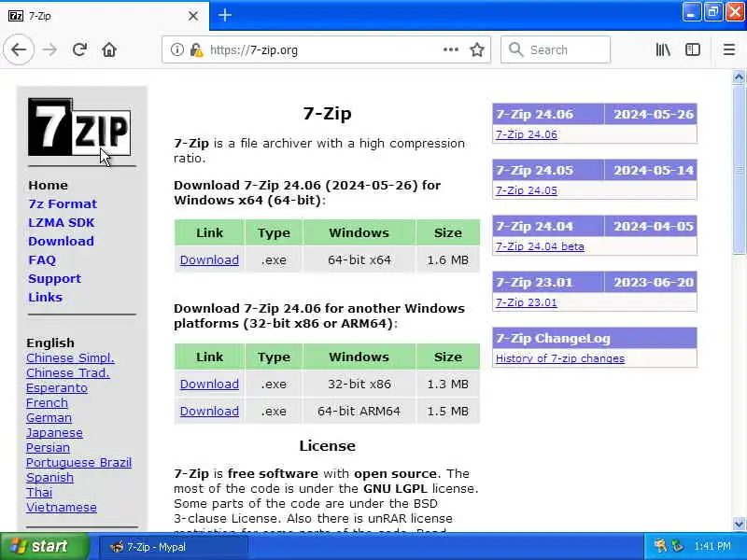This screenshot has width=747, height=560.
Task: Open the LZMA SDK page
Action: pyautogui.click(x=62, y=222)
